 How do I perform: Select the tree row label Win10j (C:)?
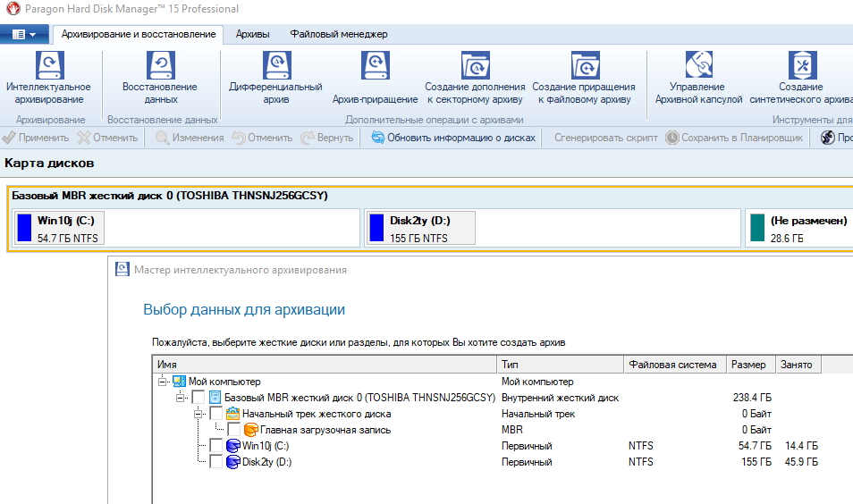266,446
